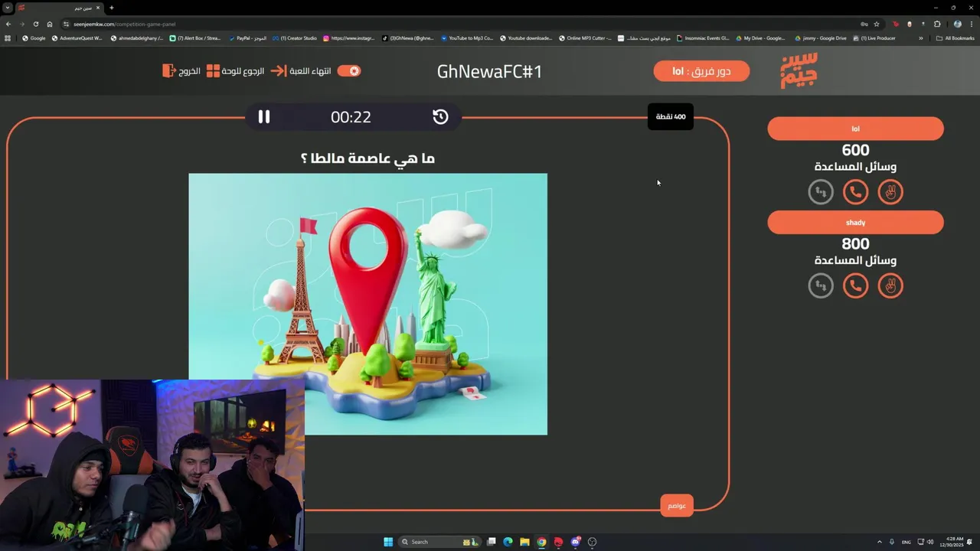Click the timer value 00:22
The height and width of the screenshot is (551, 980).
(351, 117)
